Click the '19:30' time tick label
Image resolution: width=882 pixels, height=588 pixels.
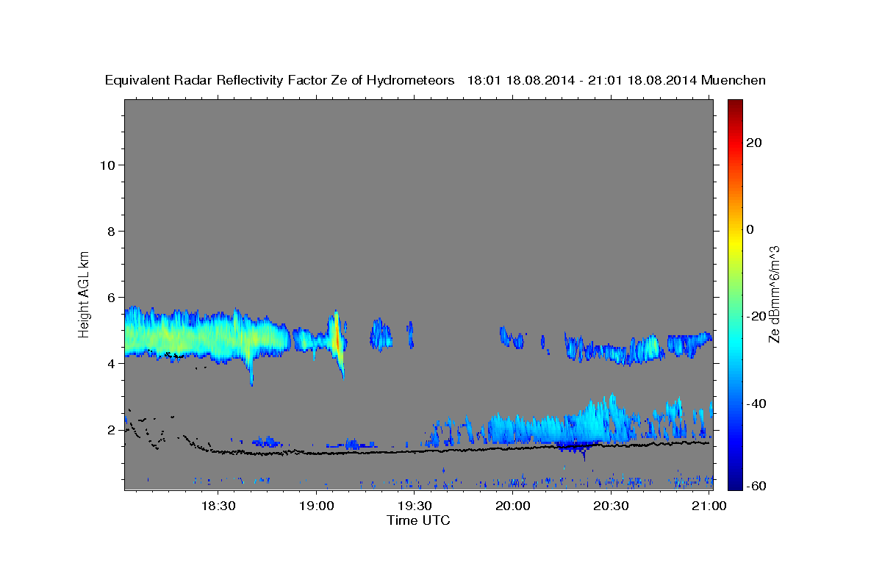(x=415, y=506)
